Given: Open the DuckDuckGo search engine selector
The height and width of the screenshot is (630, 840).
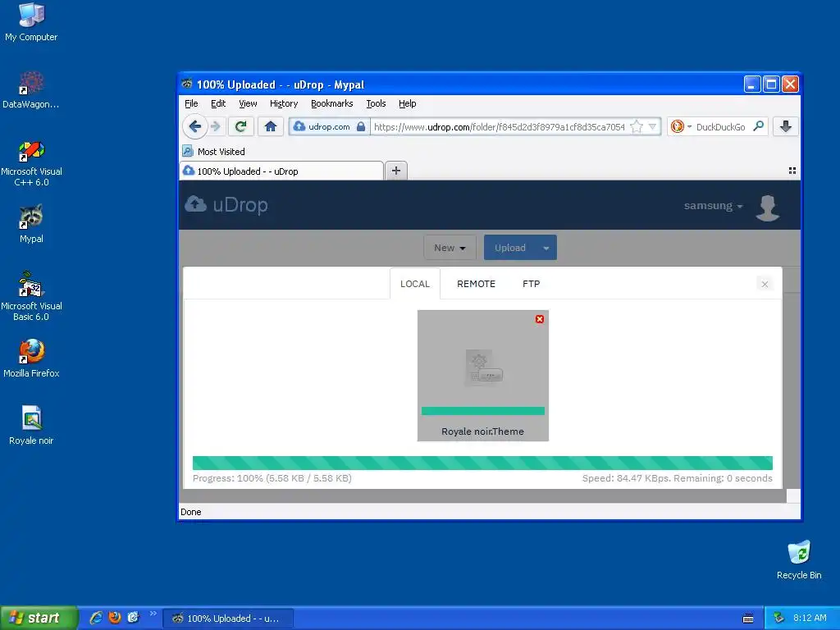Looking at the screenshot, I should [x=681, y=126].
